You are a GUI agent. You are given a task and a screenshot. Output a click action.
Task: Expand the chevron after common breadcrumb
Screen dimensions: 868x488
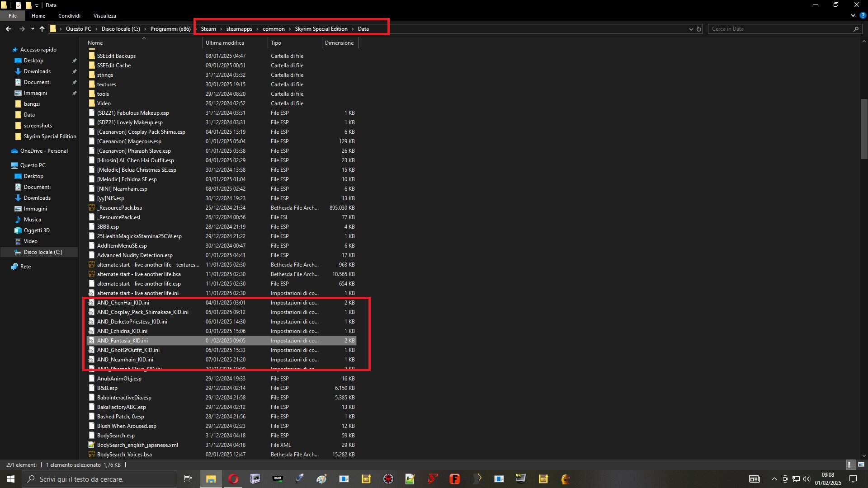click(x=290, y=29)
